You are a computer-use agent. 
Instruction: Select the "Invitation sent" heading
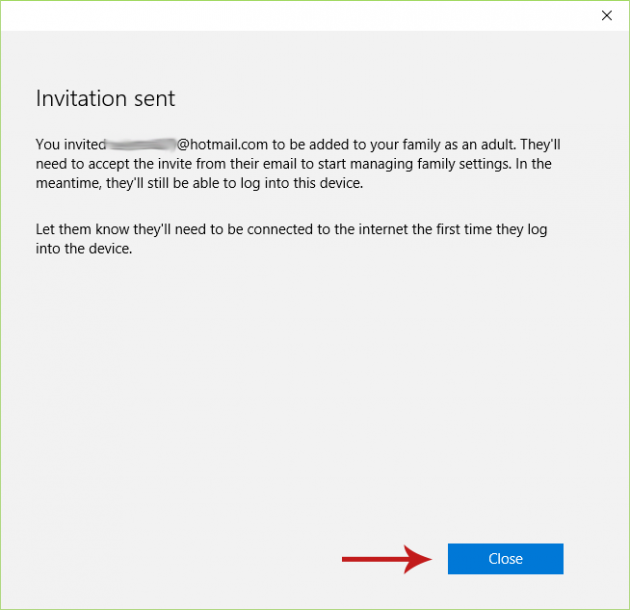tap(105, 98)
